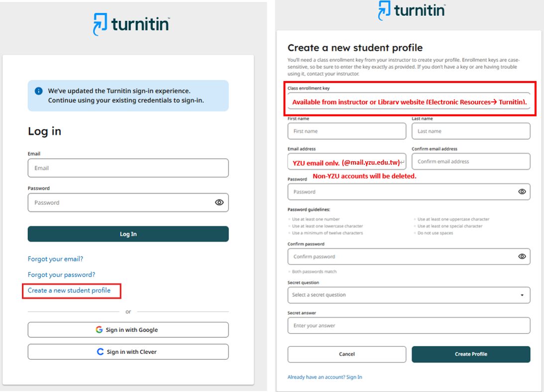
Task: Click the Secret answer field
Action: tap(409, 325)
